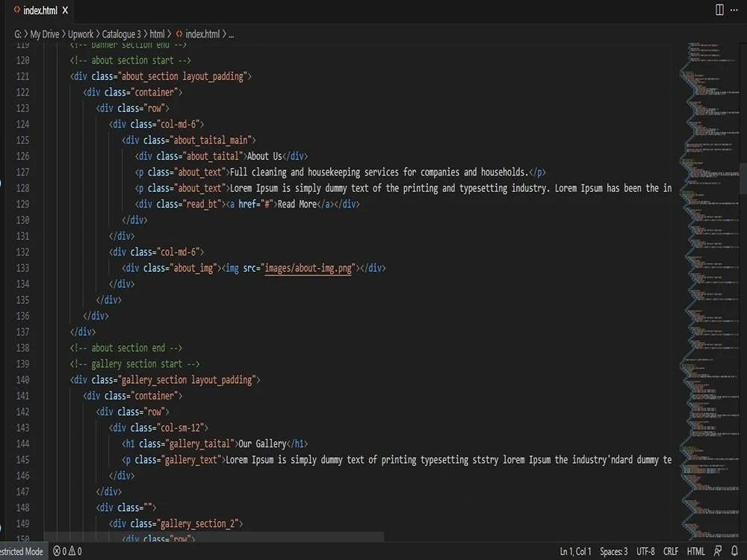Close the index.html editor tab
747x560 pixels.
coord(65,10)
